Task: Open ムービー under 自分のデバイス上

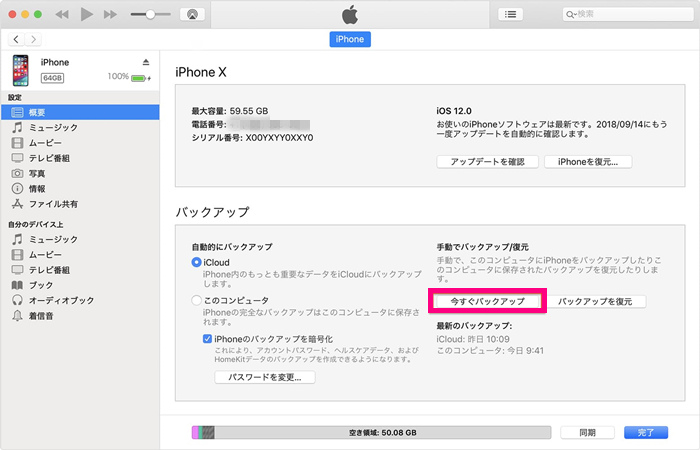Action: [80, 254]
